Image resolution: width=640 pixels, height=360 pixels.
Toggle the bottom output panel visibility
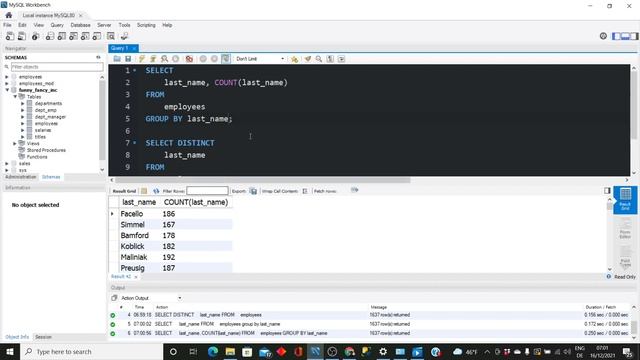[625, 36]
